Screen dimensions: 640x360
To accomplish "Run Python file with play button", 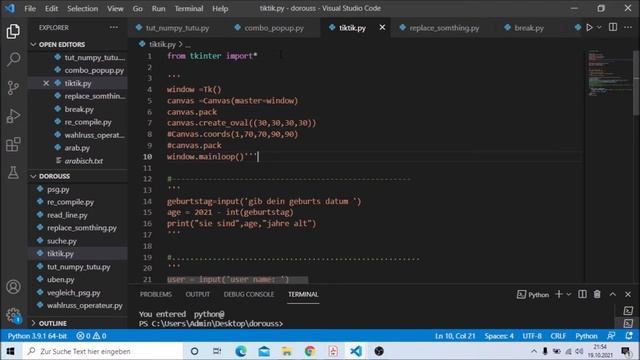I will point(589,27).
